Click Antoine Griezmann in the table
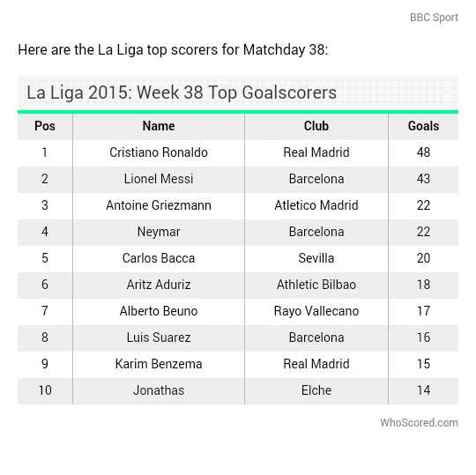This screenshot has width=476, height=475. tap(159, 205)
